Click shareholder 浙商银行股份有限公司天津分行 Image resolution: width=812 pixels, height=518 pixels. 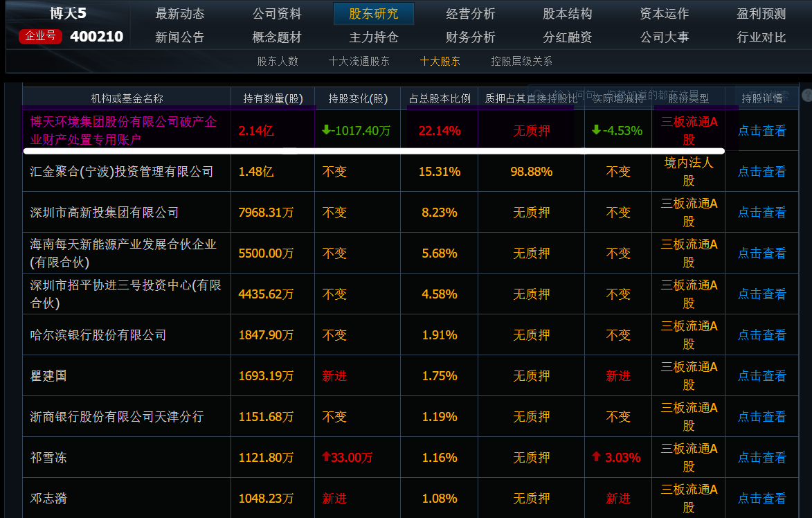pos(117,417)
